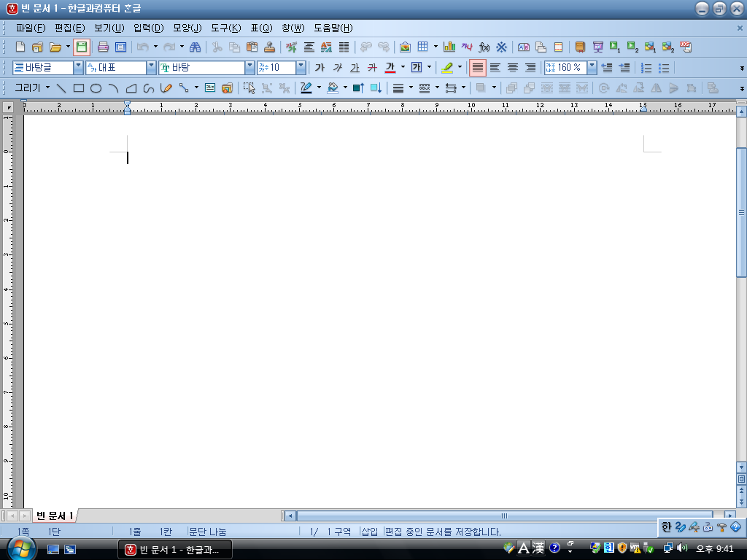Screen dimensions: 747x560
Task: Insert a chart using bar-chart icon
Action: 449,47
